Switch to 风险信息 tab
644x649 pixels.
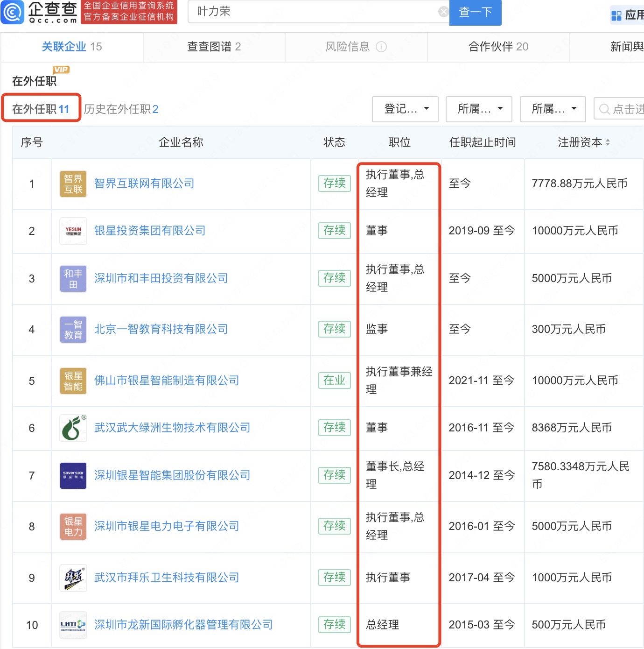tap(356, 47)
